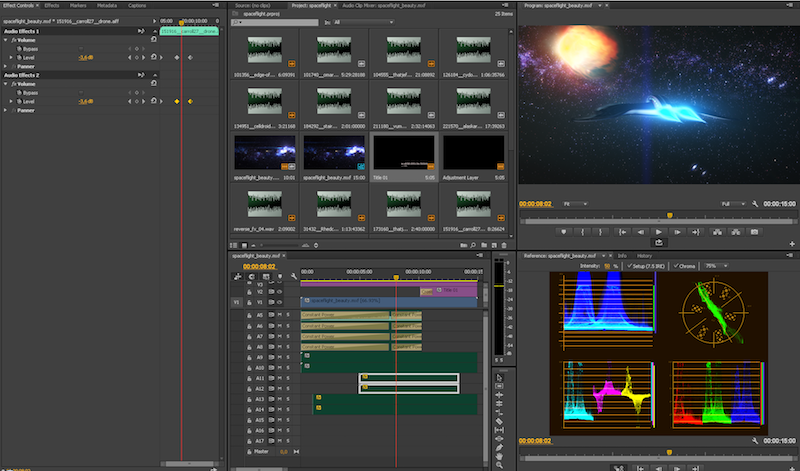Switch to the Markers tab
The height and width of the screenshot is (471, 800).
coord(78,5)
